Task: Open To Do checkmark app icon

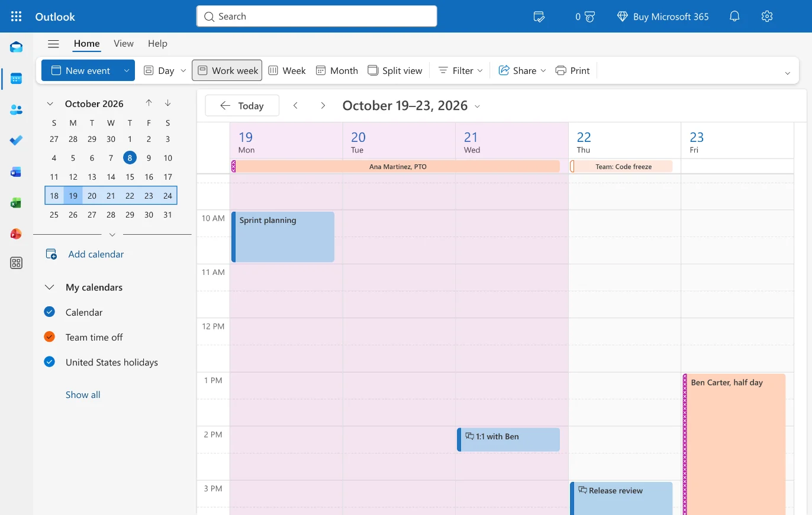Action: pyautogui.click(x=16, y=140)
